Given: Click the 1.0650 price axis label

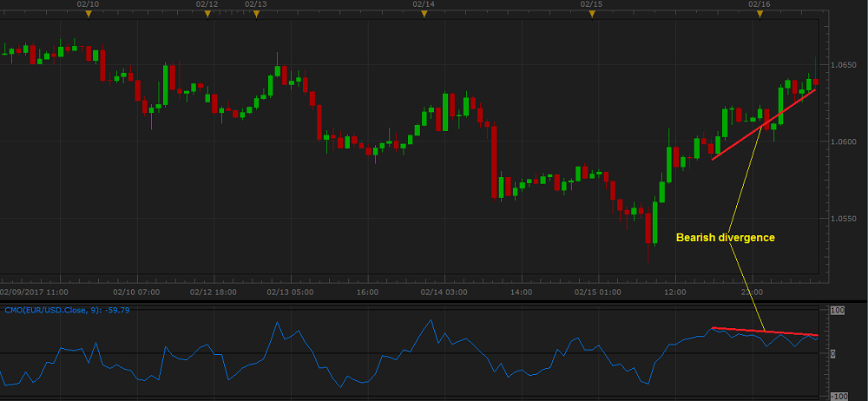Looking at the screenshot, I should coord(845,65).
